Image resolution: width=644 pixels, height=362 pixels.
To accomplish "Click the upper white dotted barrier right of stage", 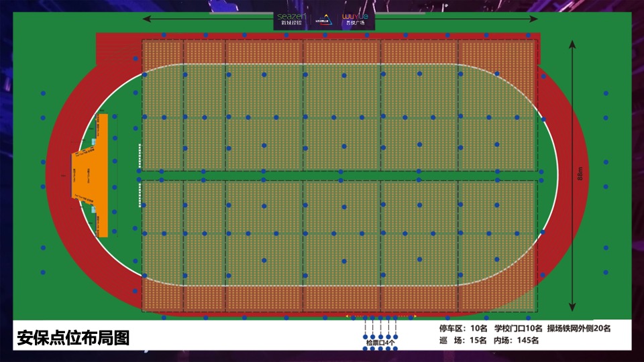I will click(x=140, y=157).
